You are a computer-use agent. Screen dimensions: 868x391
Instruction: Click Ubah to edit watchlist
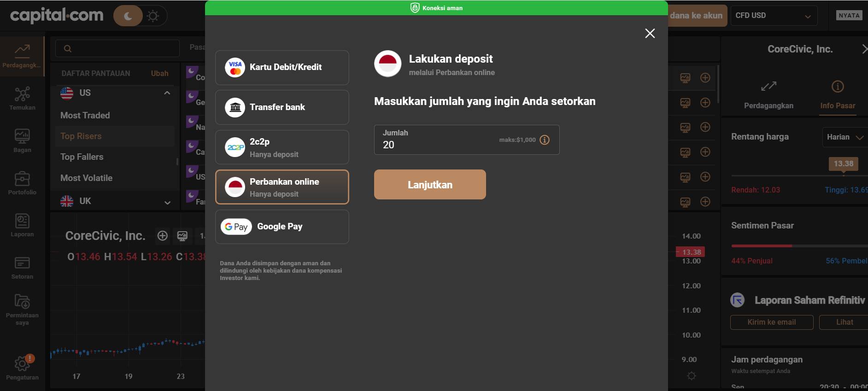pos(159,73)
